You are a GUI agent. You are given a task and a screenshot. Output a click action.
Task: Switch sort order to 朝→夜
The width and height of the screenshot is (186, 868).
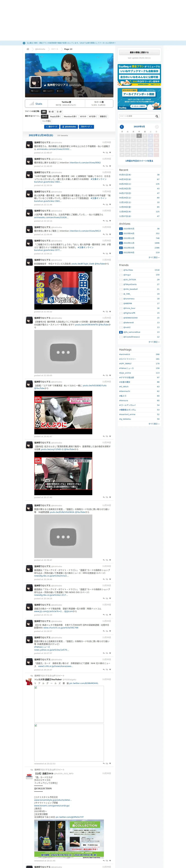pyautogui.click(x=51, y=112)
